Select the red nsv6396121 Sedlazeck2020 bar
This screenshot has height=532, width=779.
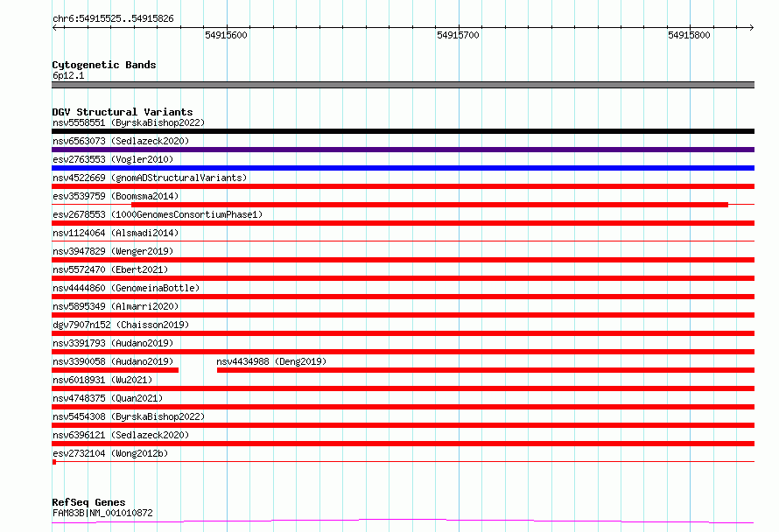click(x=403, y=444)
